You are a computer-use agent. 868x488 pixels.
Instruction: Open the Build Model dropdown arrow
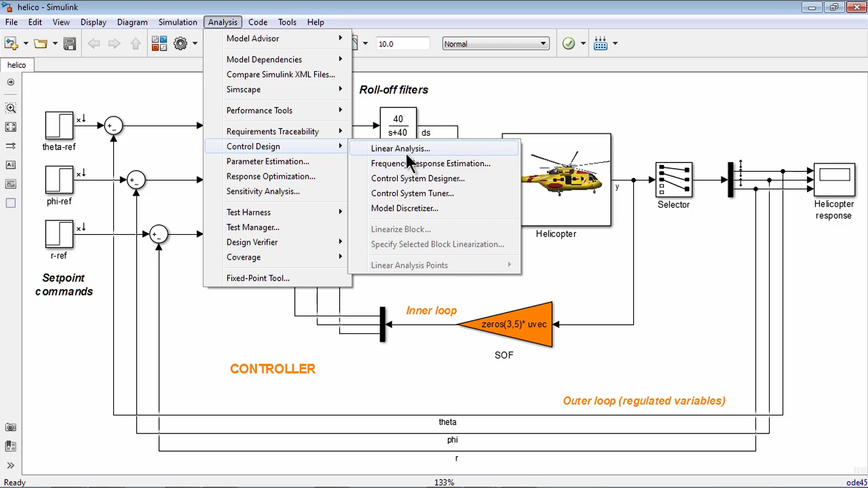615,43
